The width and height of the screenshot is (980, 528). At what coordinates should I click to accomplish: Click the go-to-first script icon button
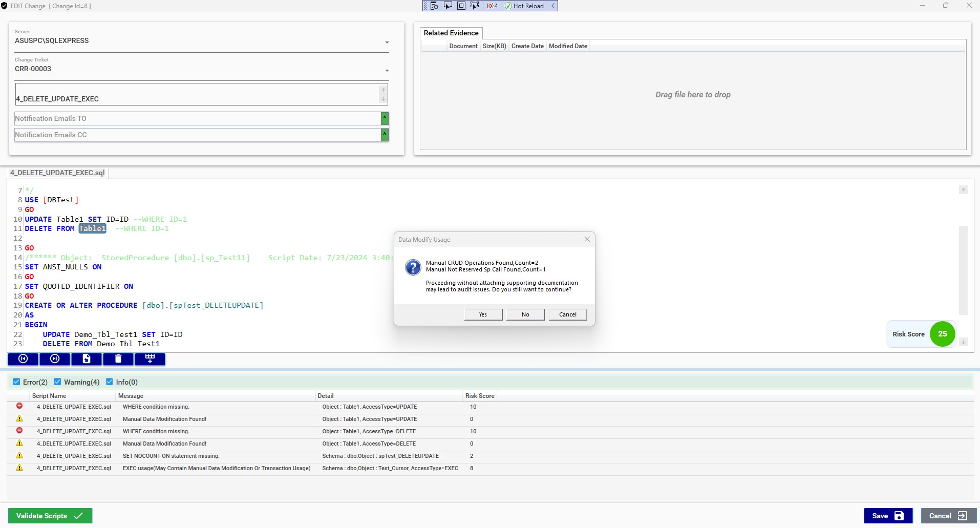tap(23, 359)
